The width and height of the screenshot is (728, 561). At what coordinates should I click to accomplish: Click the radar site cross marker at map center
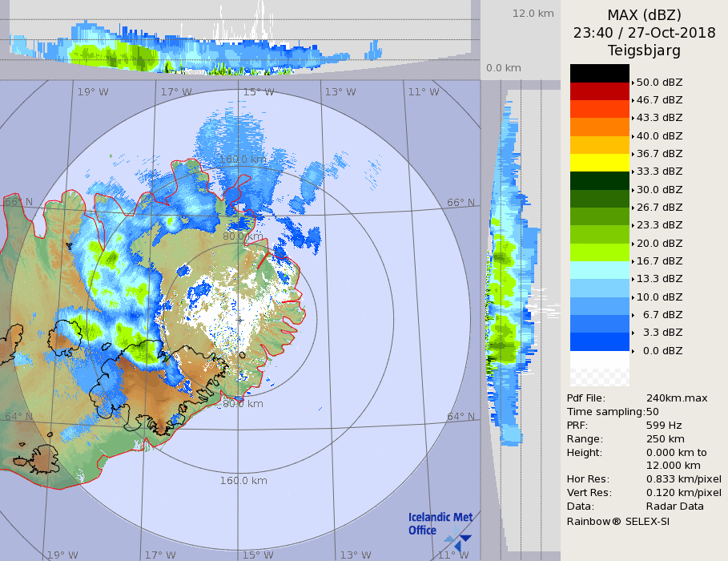tap(239, 320)
